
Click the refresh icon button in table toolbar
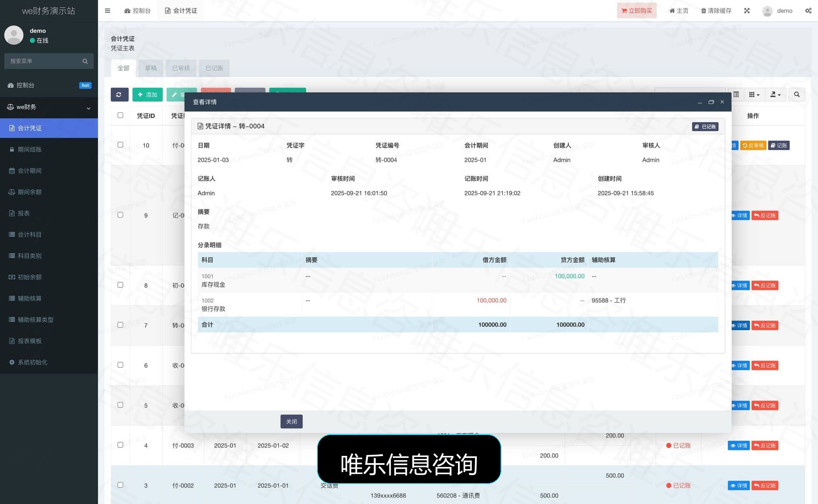119,94
